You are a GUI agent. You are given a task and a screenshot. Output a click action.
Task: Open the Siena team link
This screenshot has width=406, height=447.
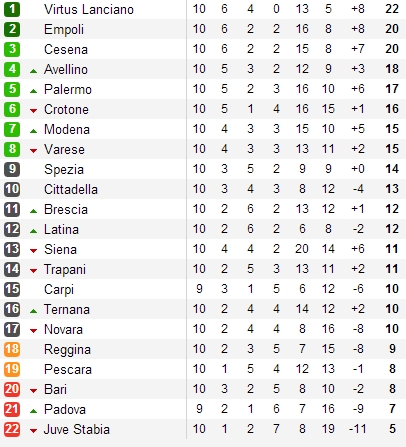pos(60,249)
